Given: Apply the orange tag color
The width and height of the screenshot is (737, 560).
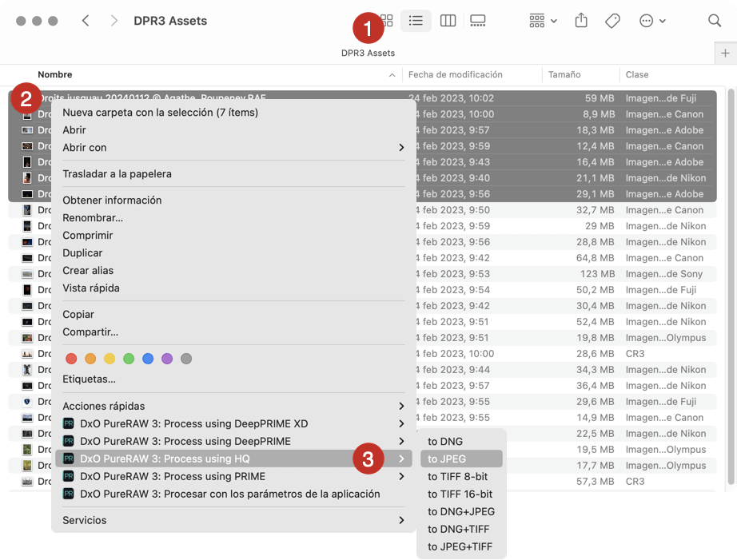Looking at the screenshot, I should point(90,359).
